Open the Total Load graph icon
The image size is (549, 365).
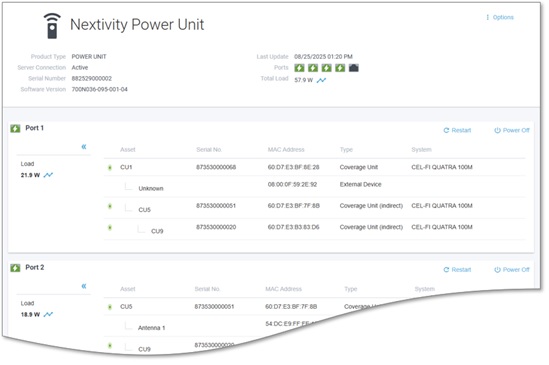coord(321,80)
